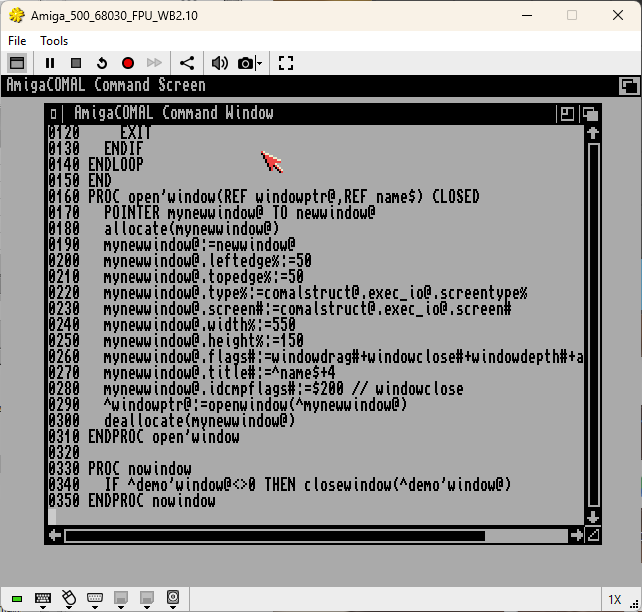Mute the emulator sound using the speaker icon
642x612 pixels.
[219, 63]
